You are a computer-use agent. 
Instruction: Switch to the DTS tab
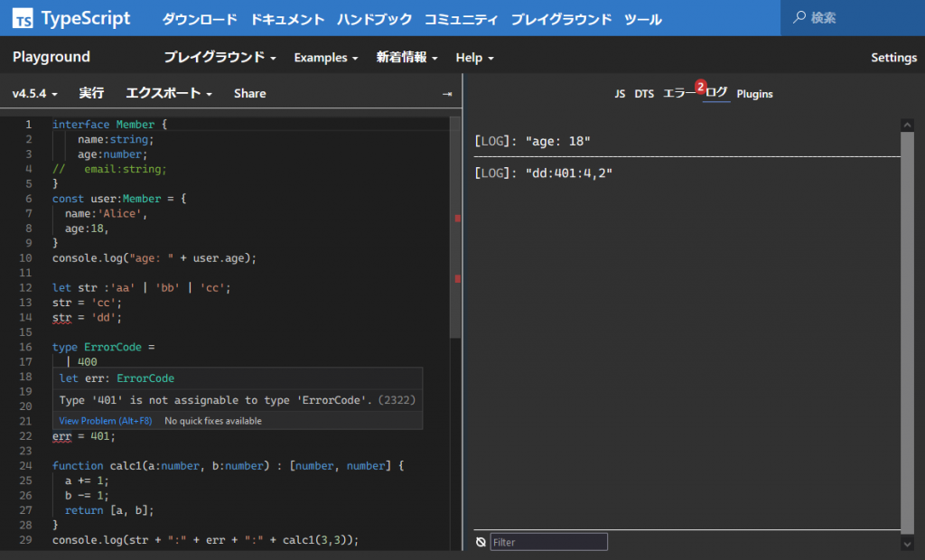(x=643, y=93)
